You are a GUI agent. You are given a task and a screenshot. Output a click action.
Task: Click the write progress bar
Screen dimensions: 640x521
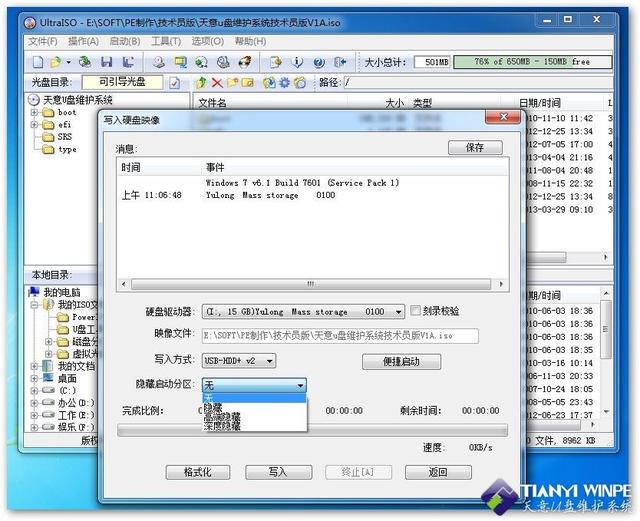click(x=312, y=430)
